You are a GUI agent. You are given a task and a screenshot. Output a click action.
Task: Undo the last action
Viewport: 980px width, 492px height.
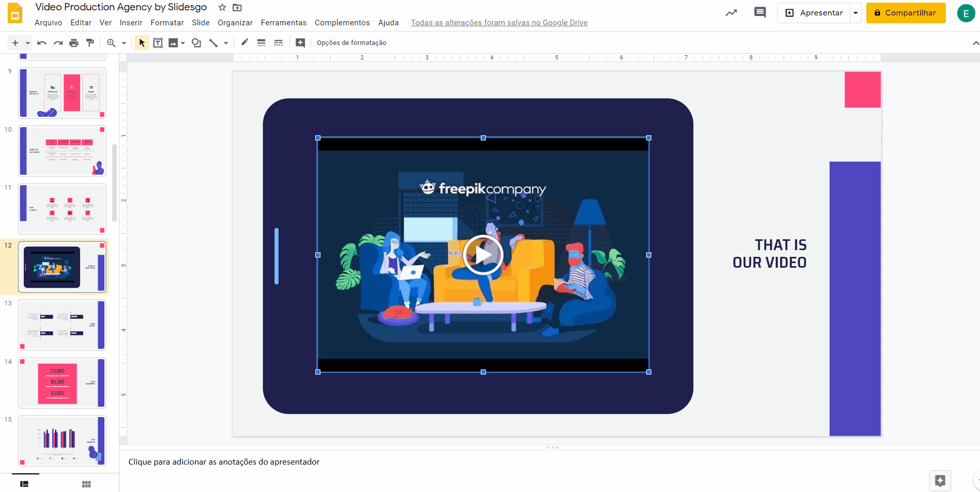pos(42,43)
